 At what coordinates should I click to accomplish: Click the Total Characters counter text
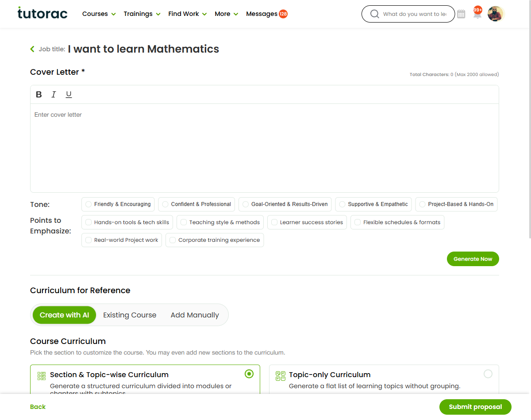point(454,75)
